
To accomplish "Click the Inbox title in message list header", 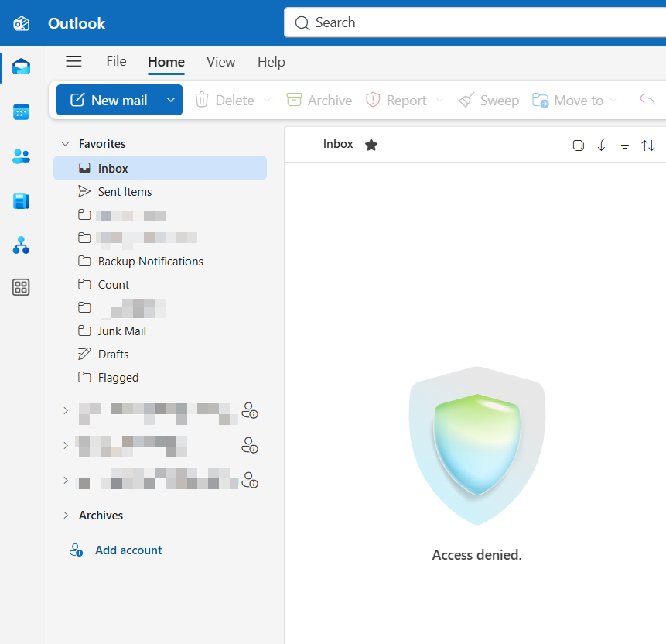I will (x=338, y=144).
